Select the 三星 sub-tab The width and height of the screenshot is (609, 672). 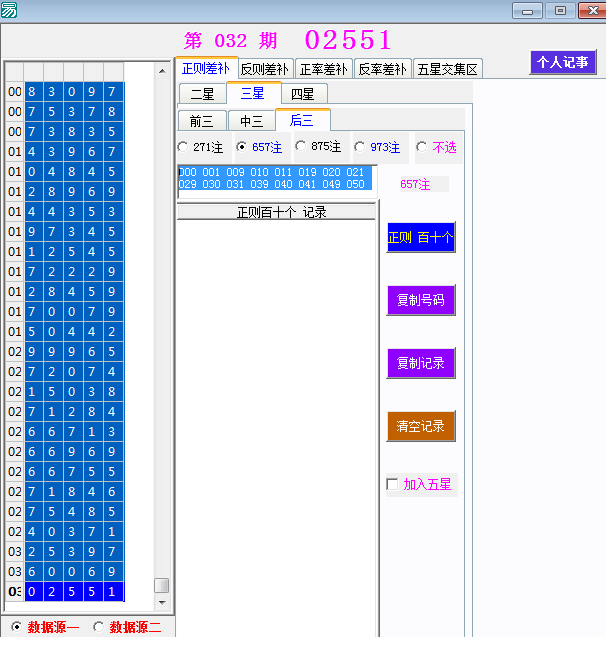coord(253,93)
